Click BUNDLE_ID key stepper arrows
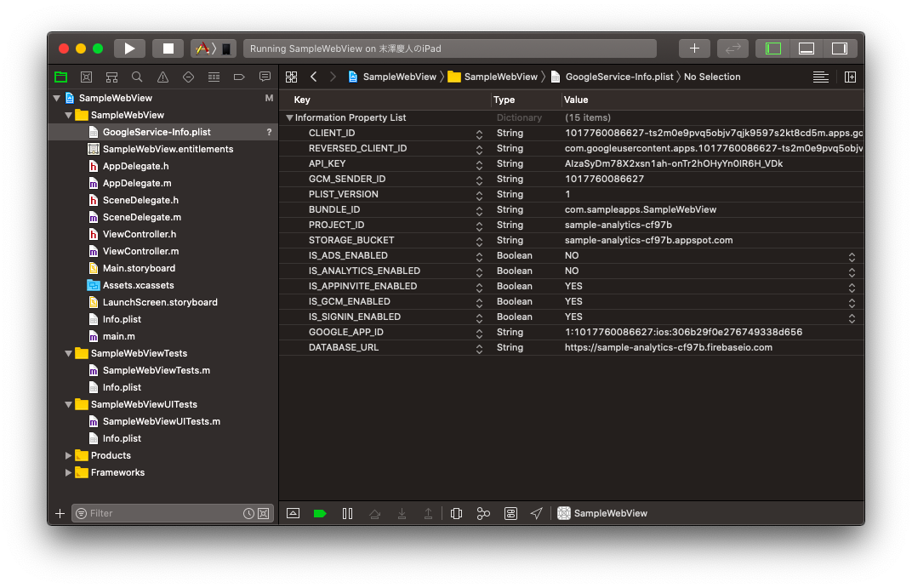 (479, 210)
